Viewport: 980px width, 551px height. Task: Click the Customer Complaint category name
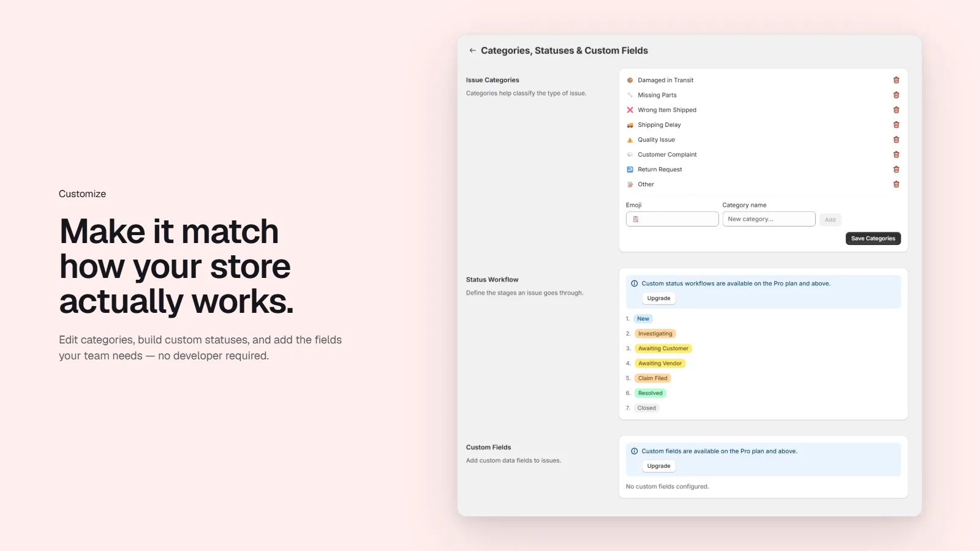click(x=667, y=155)
